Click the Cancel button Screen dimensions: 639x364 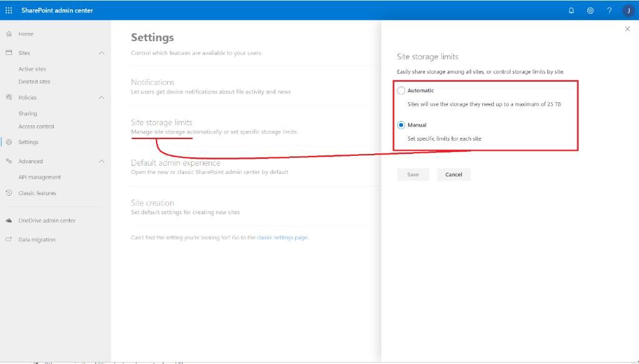[x=453, y=175]
